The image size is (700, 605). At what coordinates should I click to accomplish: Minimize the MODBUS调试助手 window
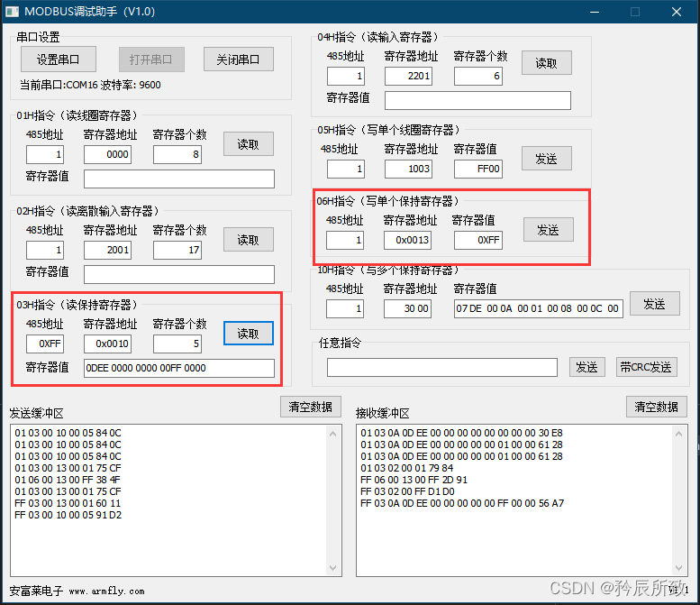(x=595, y=12)
